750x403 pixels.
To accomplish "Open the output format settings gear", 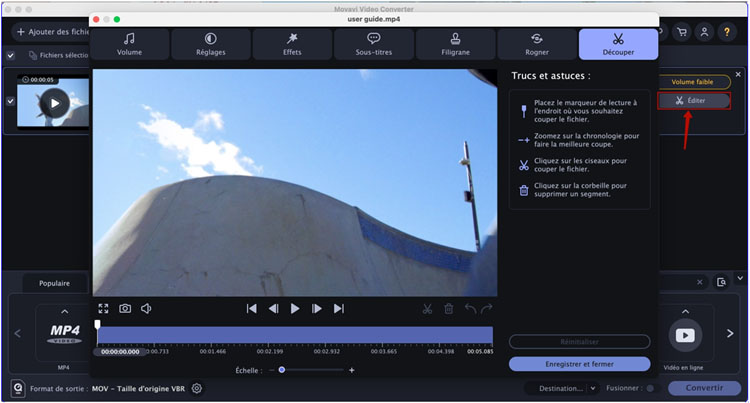I will point(197,389).
